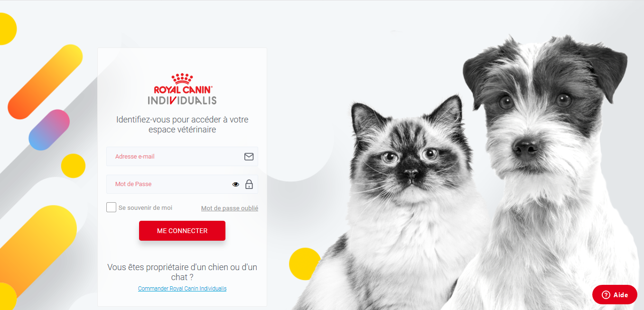
Task: Enable the Se souvenir de moi checkbox
Action: click(x=112, y=207)
